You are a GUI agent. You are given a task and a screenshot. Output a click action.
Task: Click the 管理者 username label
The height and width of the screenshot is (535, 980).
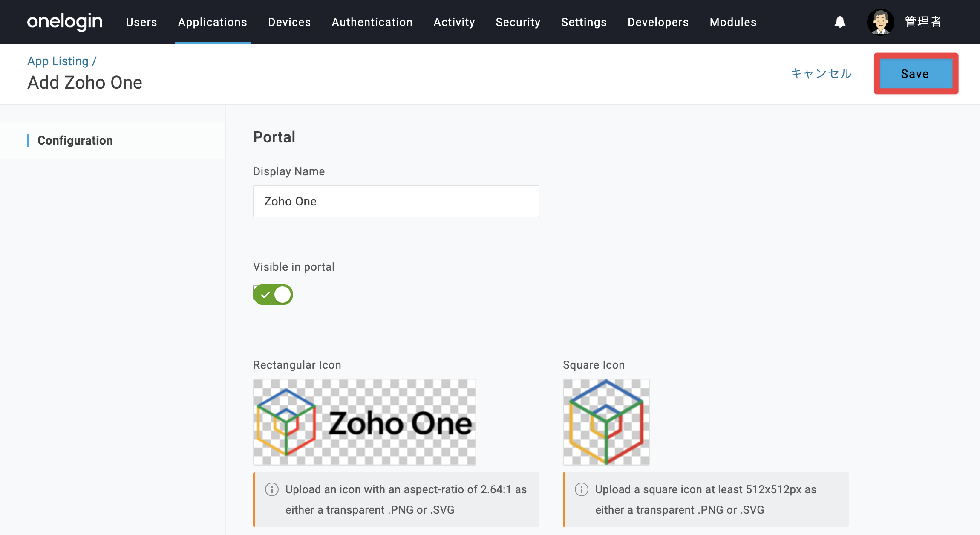pyautogui.click(x=923, y=22)
